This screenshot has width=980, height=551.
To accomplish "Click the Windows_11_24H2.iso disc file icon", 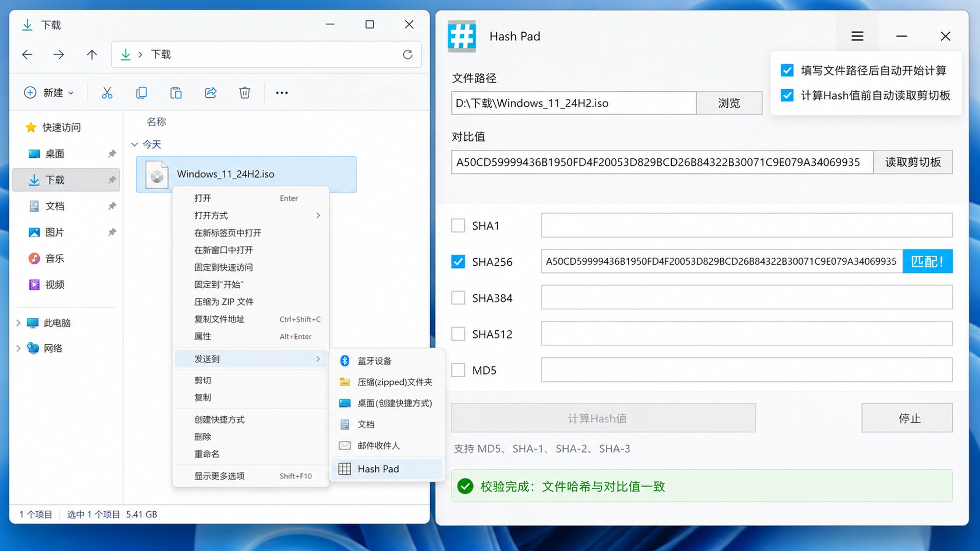I will click(x=157, y=174).
